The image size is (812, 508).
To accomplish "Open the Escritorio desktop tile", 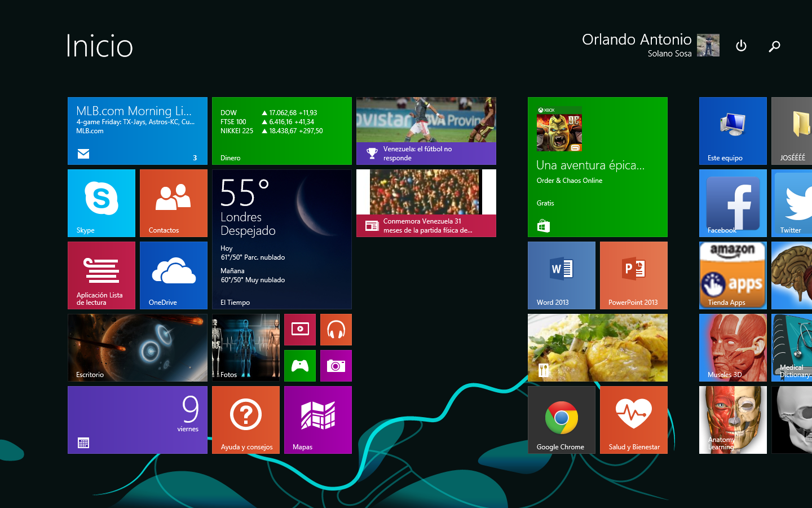I will (x=138, y=348).
